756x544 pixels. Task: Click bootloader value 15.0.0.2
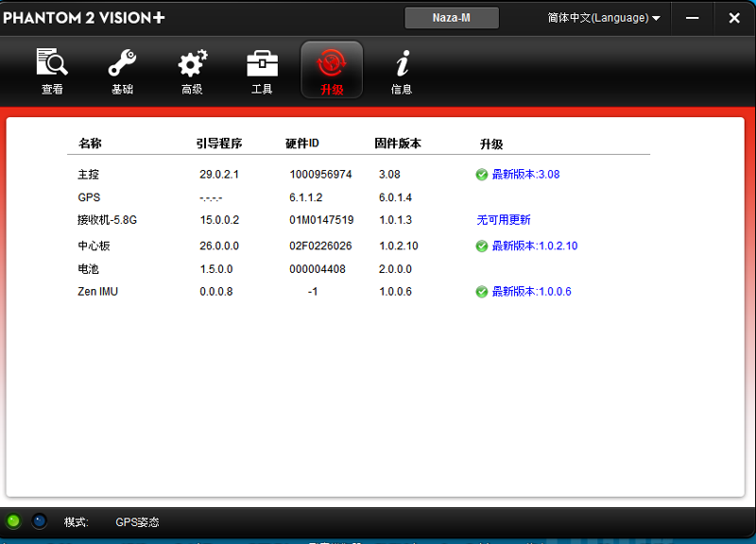[219, 220]
